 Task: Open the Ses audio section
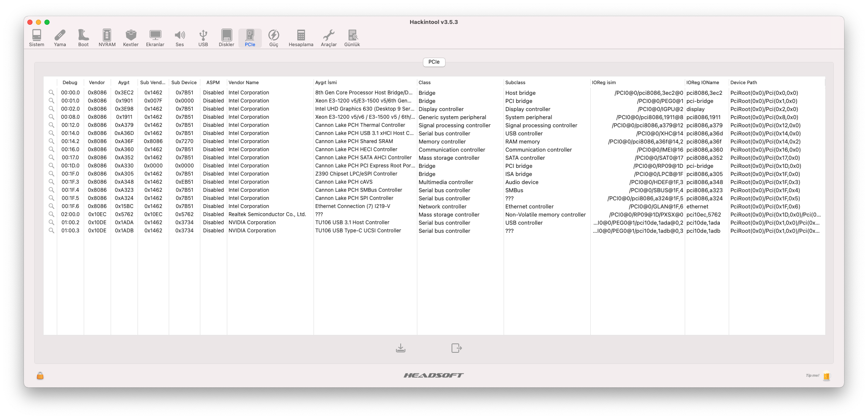pos(180,38)
